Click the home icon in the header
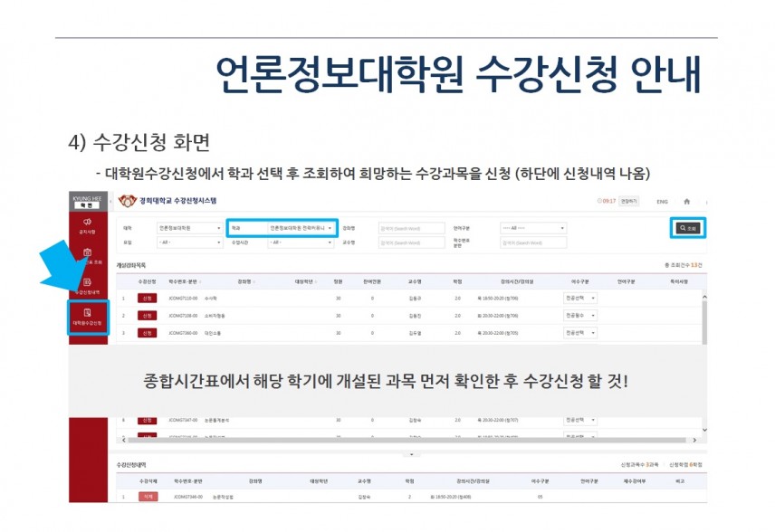The image size is (775, 532). tap(687, 201)
